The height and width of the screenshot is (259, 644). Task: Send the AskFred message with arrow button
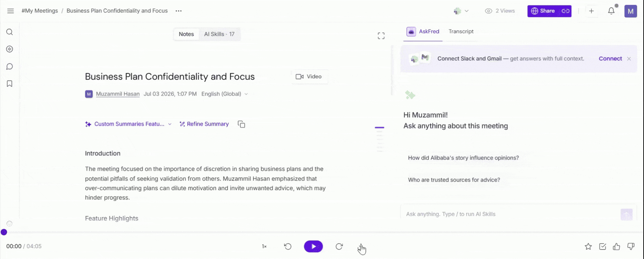pyautogui.click(x=627, y=214)
